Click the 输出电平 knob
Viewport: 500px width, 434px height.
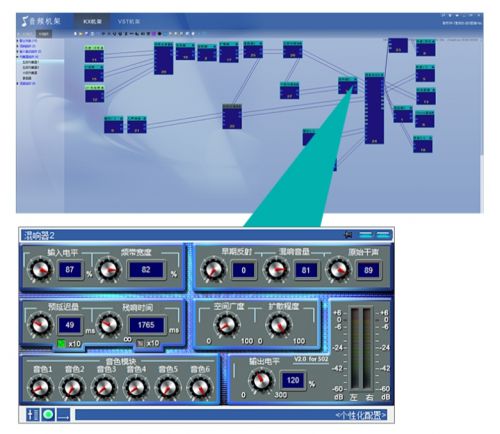tap(262, 380)
